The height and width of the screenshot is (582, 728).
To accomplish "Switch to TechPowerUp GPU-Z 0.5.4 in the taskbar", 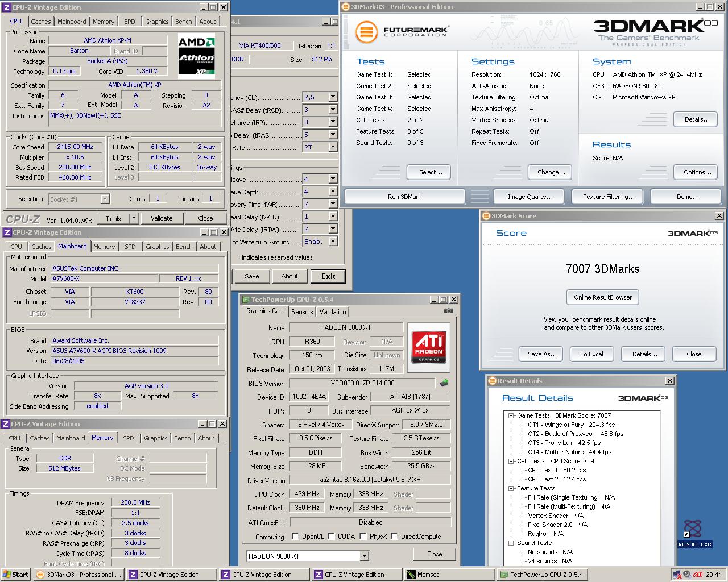I will pos(541,575).
